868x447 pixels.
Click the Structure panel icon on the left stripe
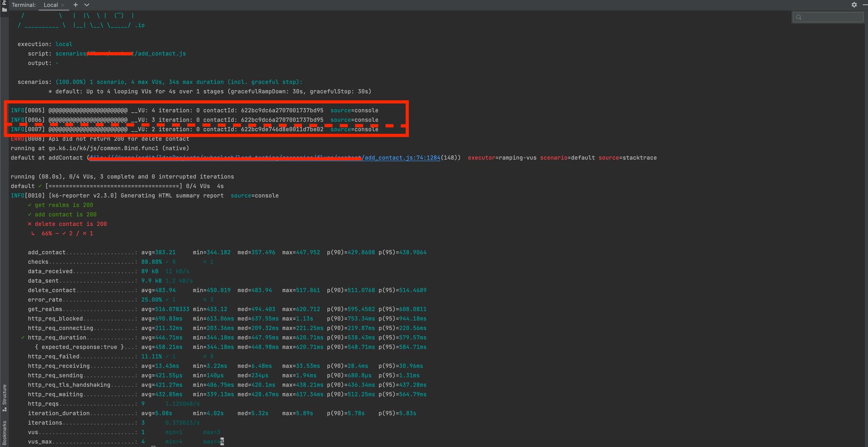point(5,398)
